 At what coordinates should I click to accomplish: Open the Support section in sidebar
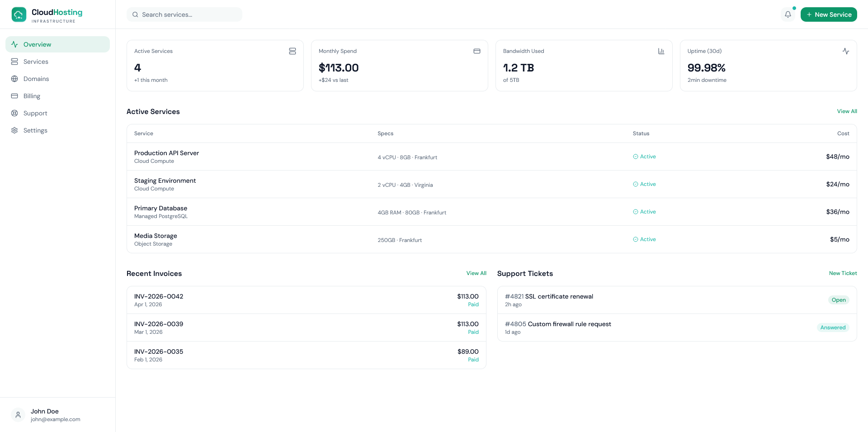click(35, 113)
